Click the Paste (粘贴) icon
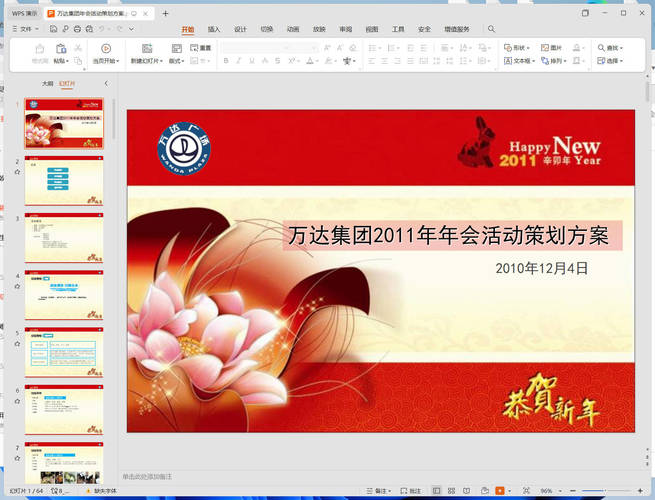 (x=62, y=48)
